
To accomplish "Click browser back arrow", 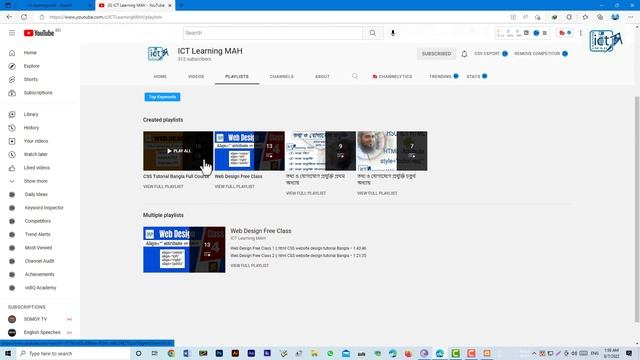I will point(9,17).
